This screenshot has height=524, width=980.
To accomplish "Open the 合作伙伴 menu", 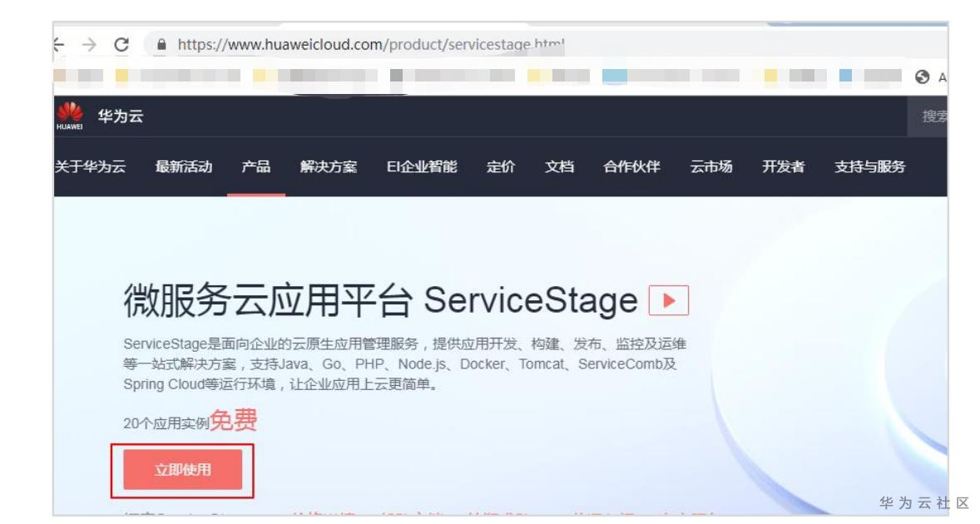I will pyautogui.click(x=632, y=166).
